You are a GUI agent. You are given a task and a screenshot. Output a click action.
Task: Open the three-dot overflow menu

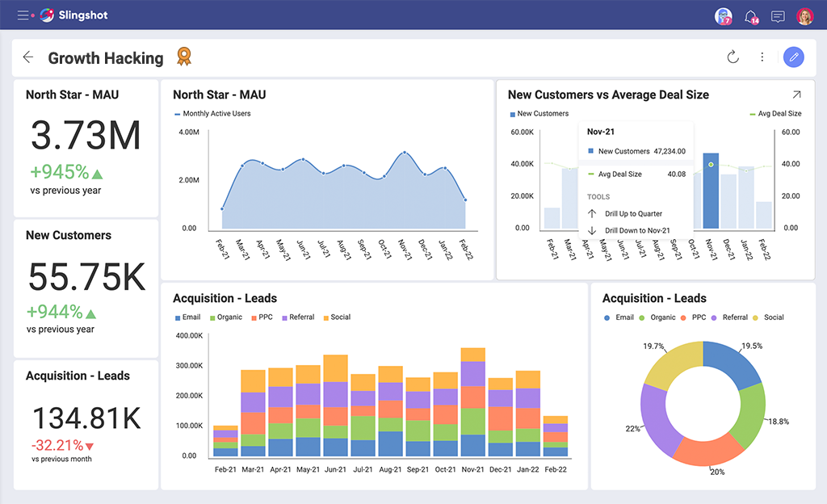pyautogui.click(x=762, y=57)
